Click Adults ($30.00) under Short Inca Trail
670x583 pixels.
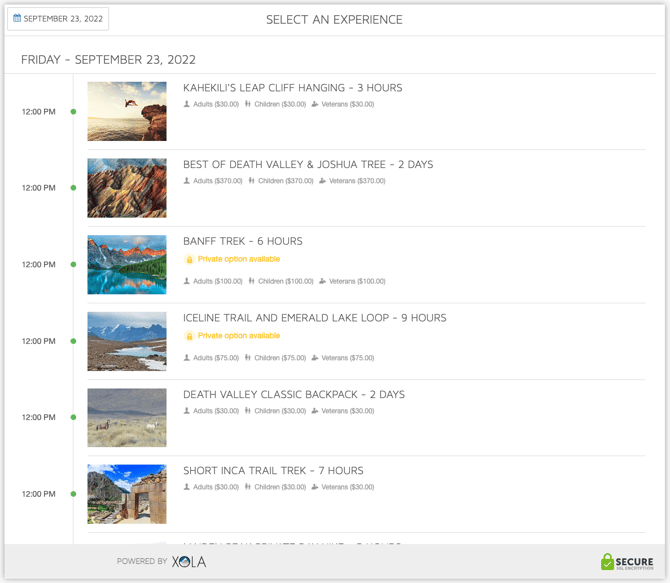tap(216, 487)
